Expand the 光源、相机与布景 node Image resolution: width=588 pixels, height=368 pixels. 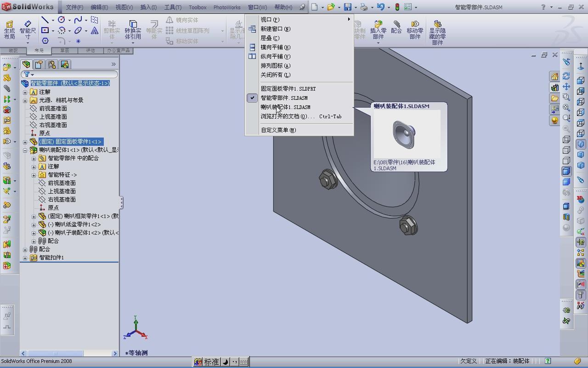25,100
